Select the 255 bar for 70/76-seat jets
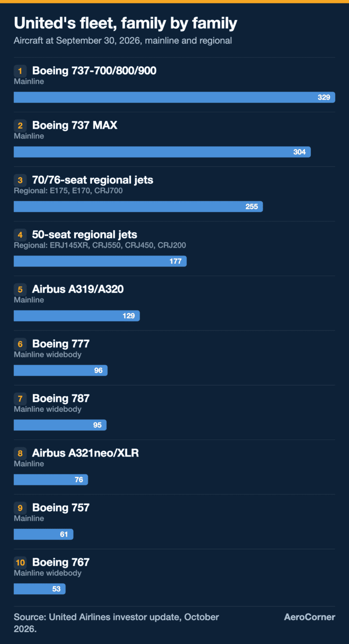Viewport: 349px width, 644px height. [138, 206]
